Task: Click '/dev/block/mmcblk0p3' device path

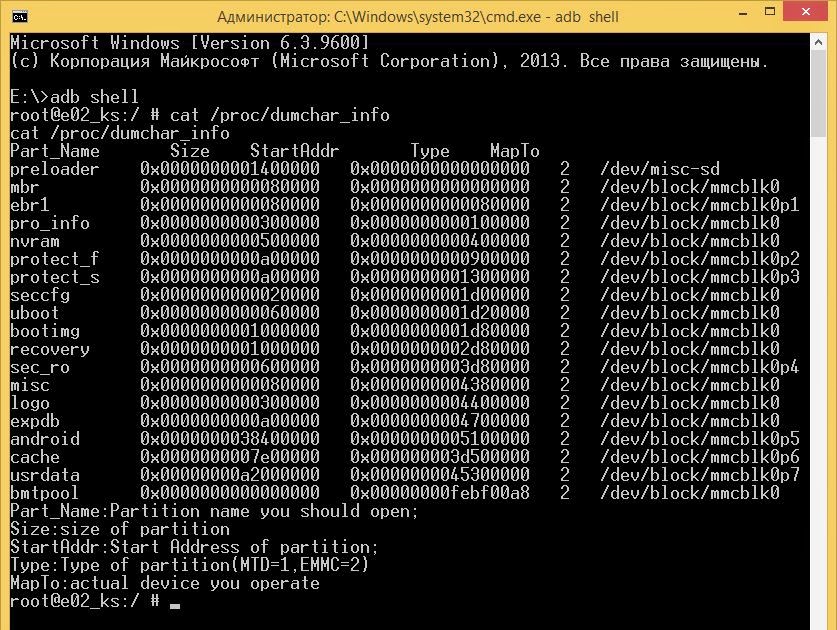Action: [x=700, y=277]
